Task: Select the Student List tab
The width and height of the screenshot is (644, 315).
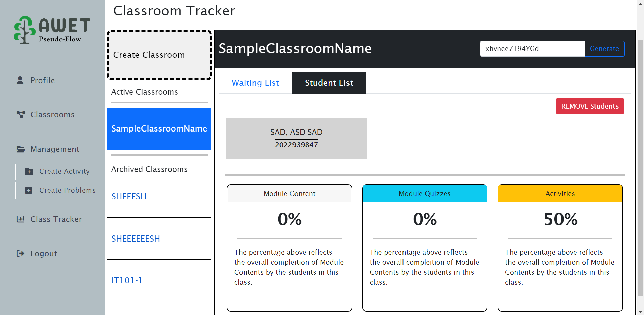Action: [x=329, y=83]
